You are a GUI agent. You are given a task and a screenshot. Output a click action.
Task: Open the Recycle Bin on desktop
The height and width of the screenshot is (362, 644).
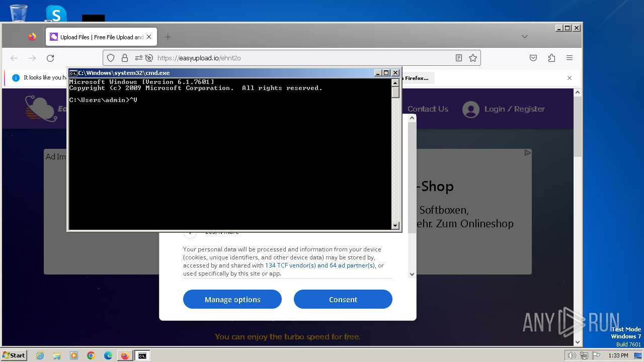[x=18, y=13]
